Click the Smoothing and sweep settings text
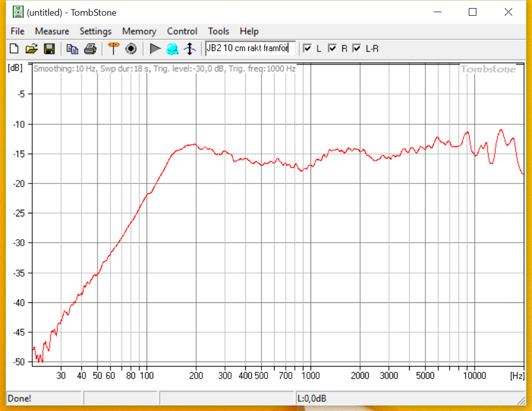 (164, 69)
